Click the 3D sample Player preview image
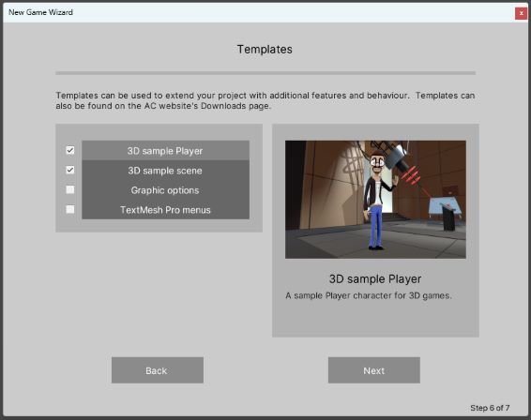Screen dimensions: 531x420 (x=375, y=200)
